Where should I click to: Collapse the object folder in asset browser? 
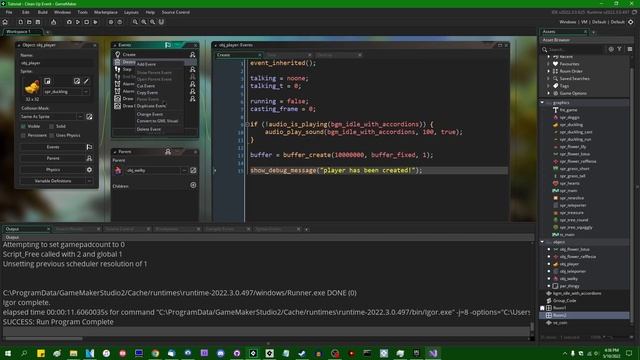coord(542,242)
